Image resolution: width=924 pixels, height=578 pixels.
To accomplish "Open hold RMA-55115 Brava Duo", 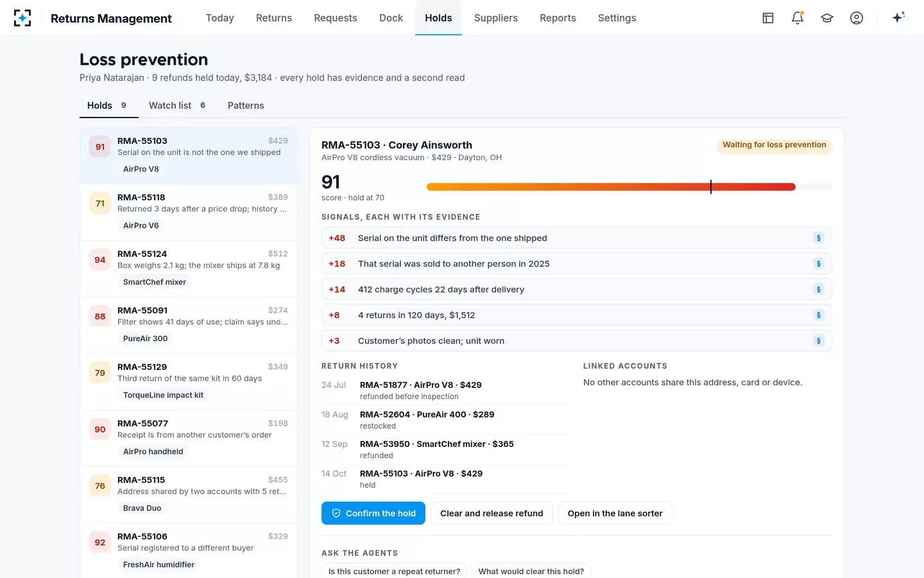I will (189, 495).
